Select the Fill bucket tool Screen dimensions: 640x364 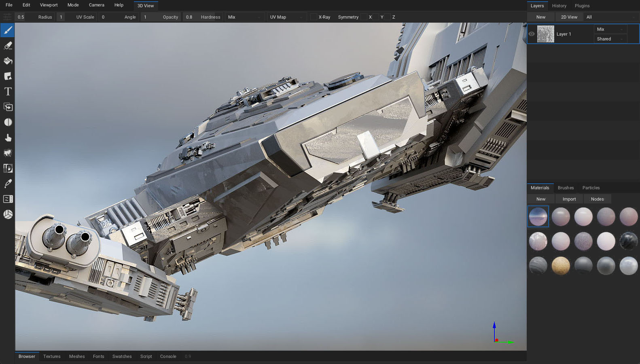(x=8, y=61)
